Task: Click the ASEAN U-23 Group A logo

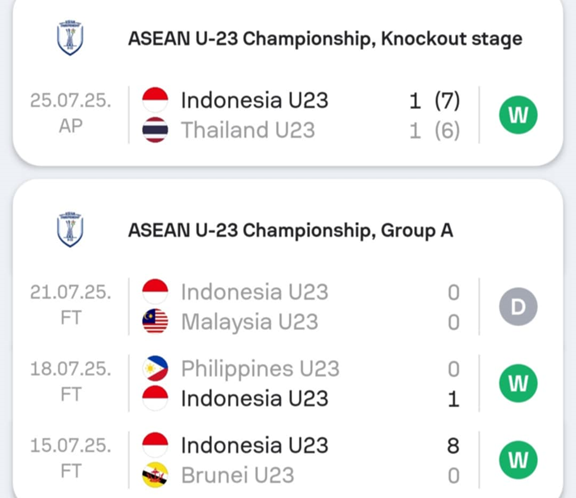Action: 70,230
